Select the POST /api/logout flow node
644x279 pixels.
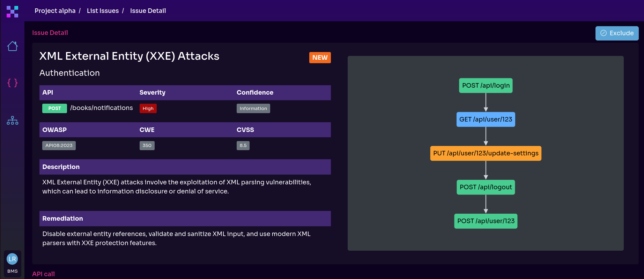(486, 187)
